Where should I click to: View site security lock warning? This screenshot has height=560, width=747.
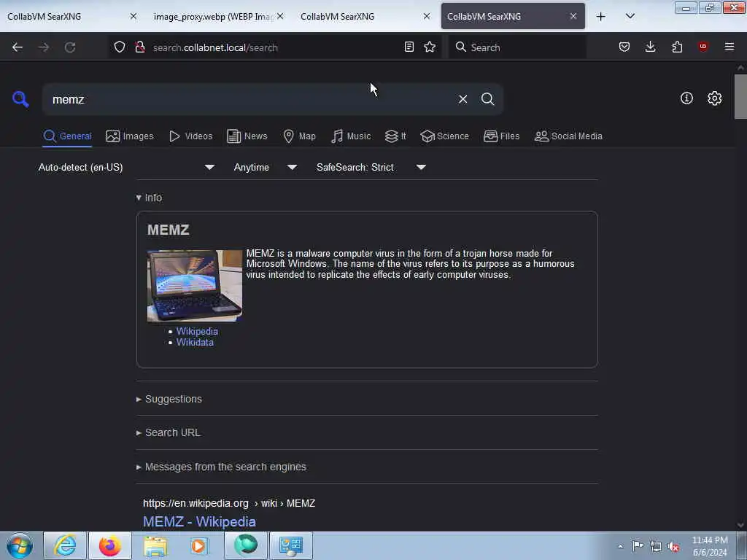tap(139, 47)
